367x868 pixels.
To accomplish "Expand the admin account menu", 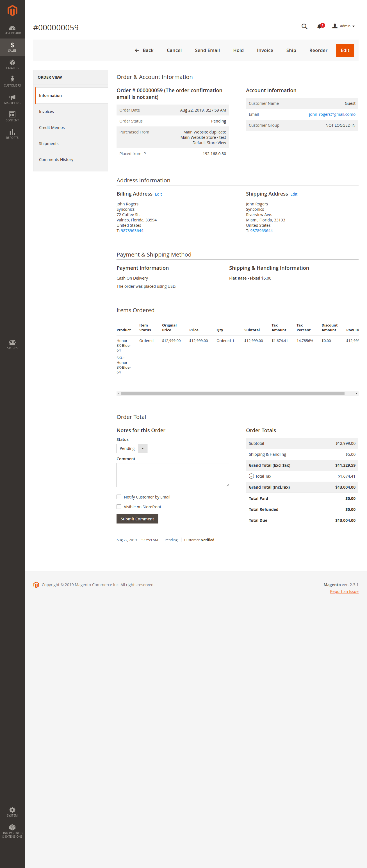I will point(343,26).
